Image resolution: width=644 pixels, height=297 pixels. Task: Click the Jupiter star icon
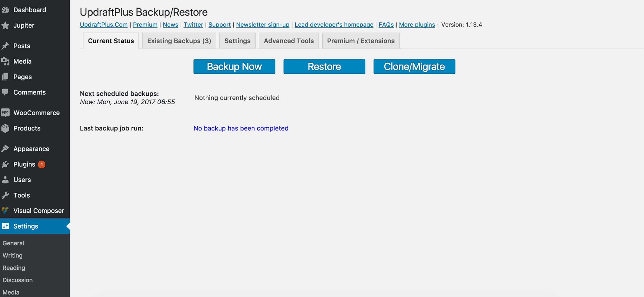[x=5, y=25]
